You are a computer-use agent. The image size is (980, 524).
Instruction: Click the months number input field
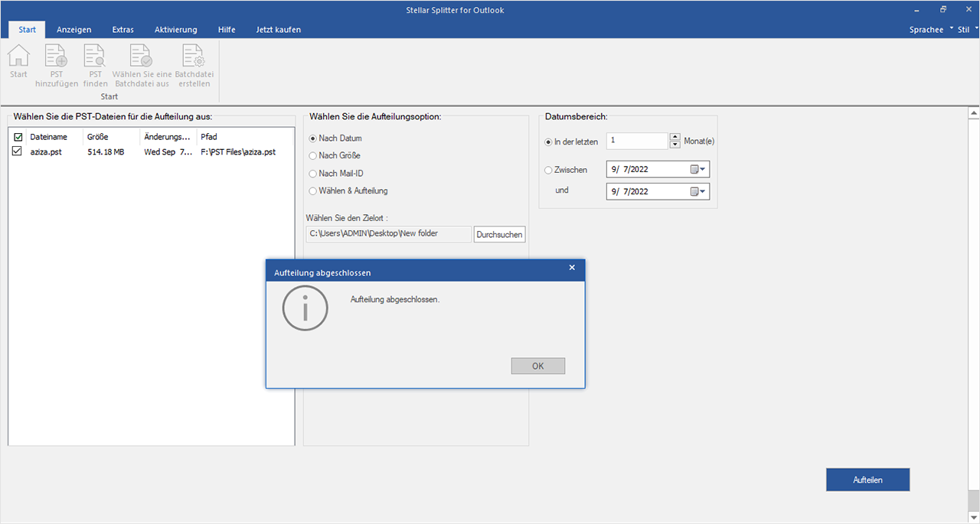tap(637, 141)
